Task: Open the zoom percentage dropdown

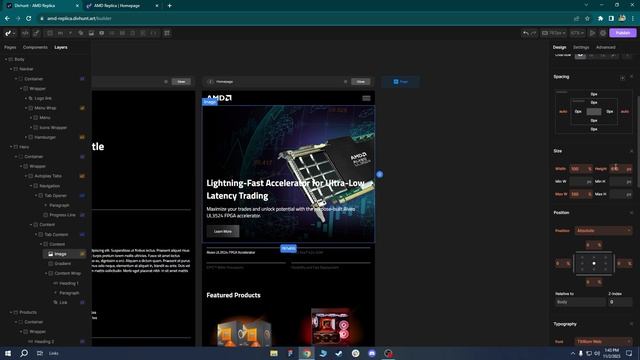Action: [x=577, y=33]
